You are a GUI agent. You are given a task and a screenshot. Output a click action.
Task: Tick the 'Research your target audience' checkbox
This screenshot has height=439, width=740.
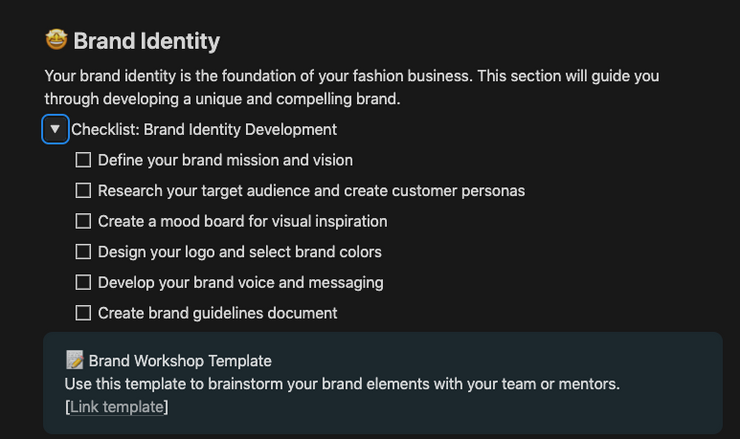coord(83,190)
